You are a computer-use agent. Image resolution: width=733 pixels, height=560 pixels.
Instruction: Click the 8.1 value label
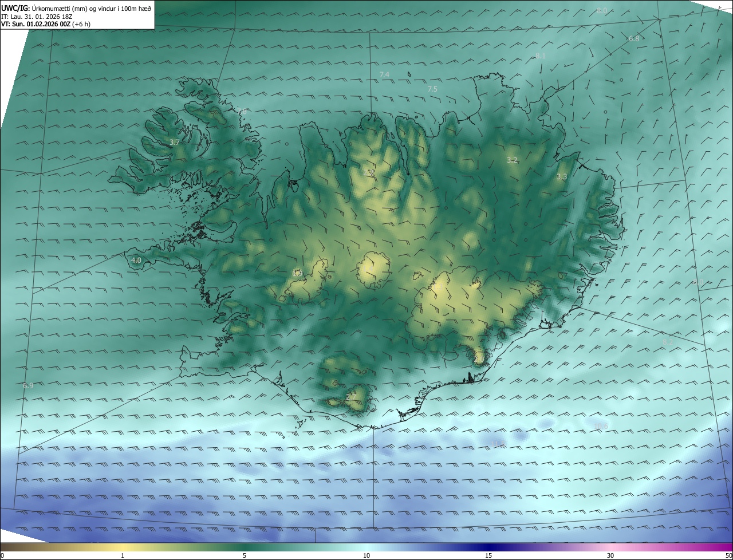pos(541,56)
